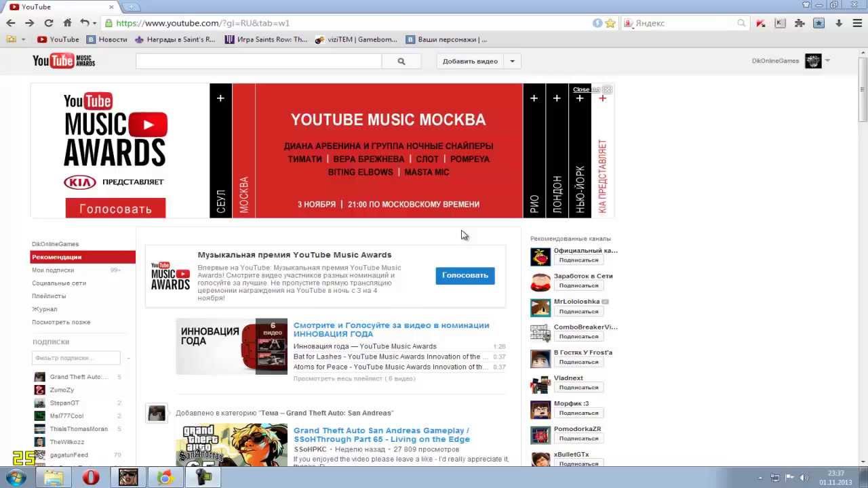868x488 pixels.
Task: Open the downloads arrow in browser toolbar
Action: point(839,23)
